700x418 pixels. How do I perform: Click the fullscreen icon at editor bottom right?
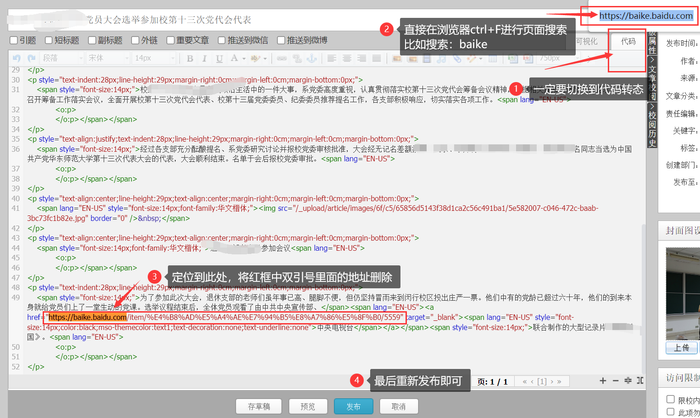(640, 380)
